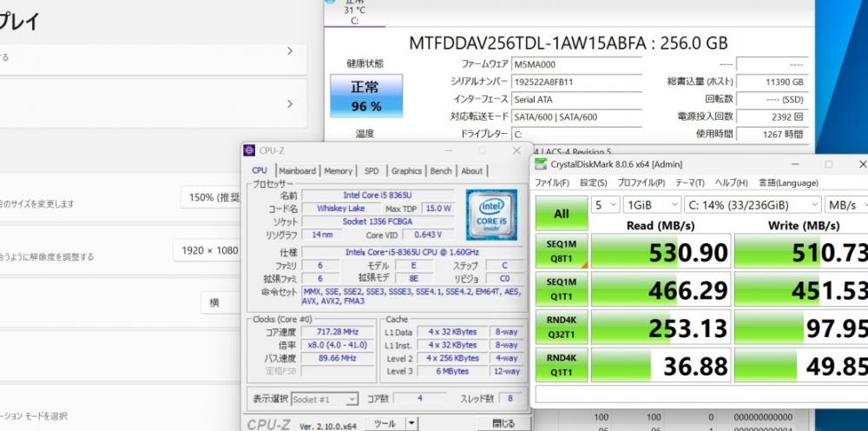Open the 1920 × 1080 resolution dropdown
The width and height of the screenshot is (868, 431).
208,250
